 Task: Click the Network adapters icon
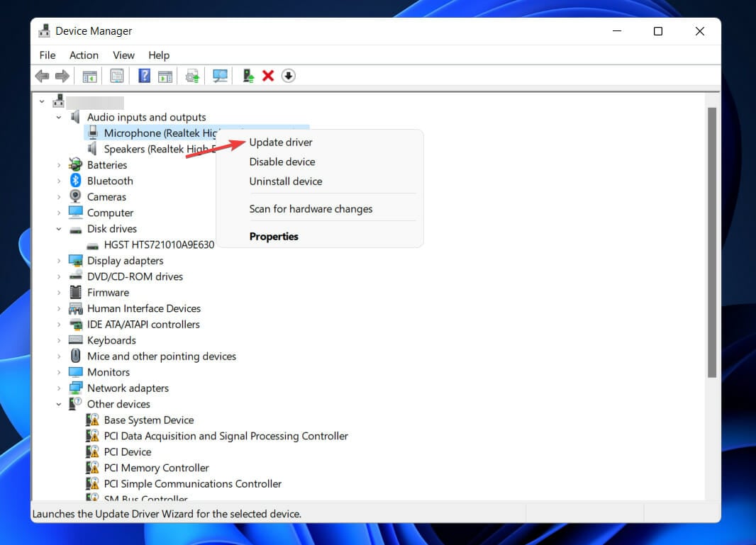click(x=76, y=388)
